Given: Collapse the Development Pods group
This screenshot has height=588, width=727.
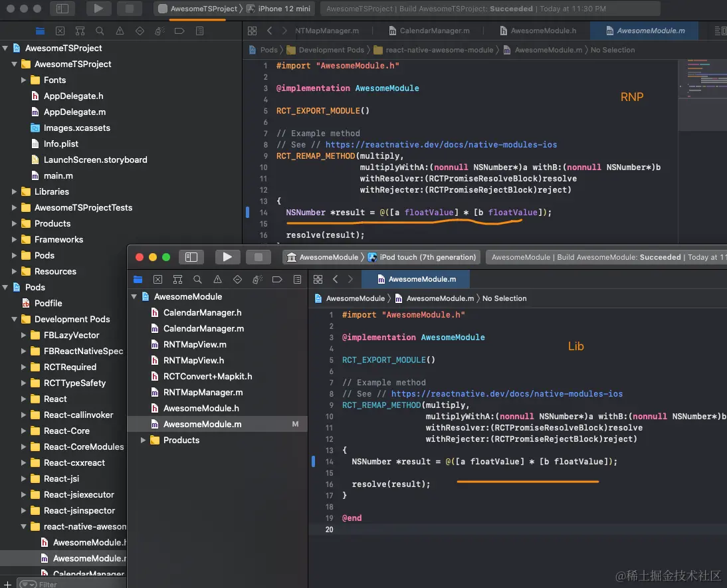Looking at the screenshot, I should [x=15, y=320].
